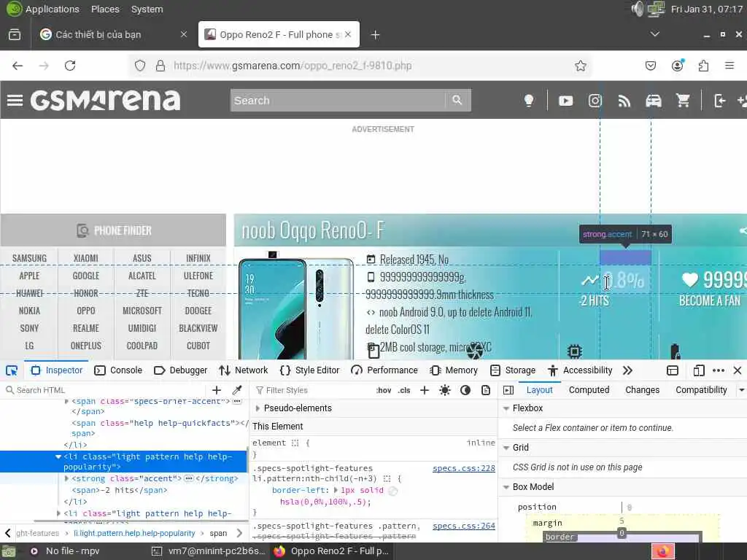Open specs.css:264 source link
Image resolution: width=747 pixels, height=560 pixels.
point(463,526)
